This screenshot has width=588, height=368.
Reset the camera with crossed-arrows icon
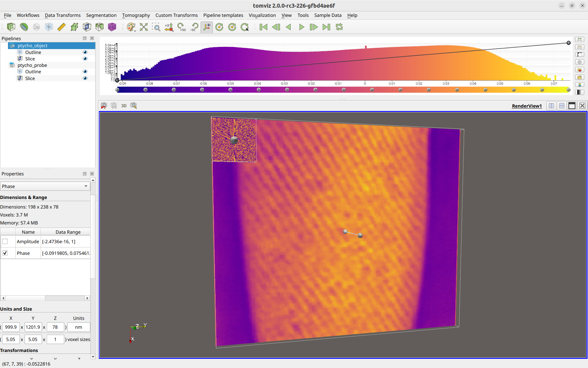pos(144,27)
